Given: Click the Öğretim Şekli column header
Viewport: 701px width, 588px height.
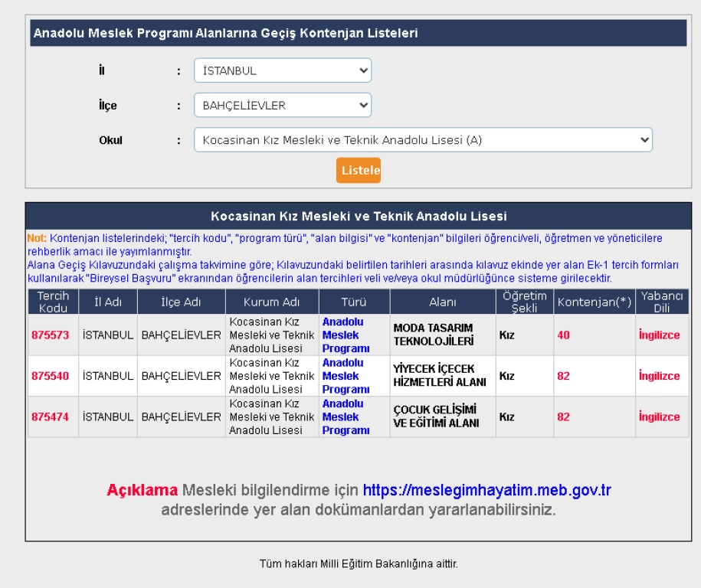Looking at the screenshot, I should point(524,302).
